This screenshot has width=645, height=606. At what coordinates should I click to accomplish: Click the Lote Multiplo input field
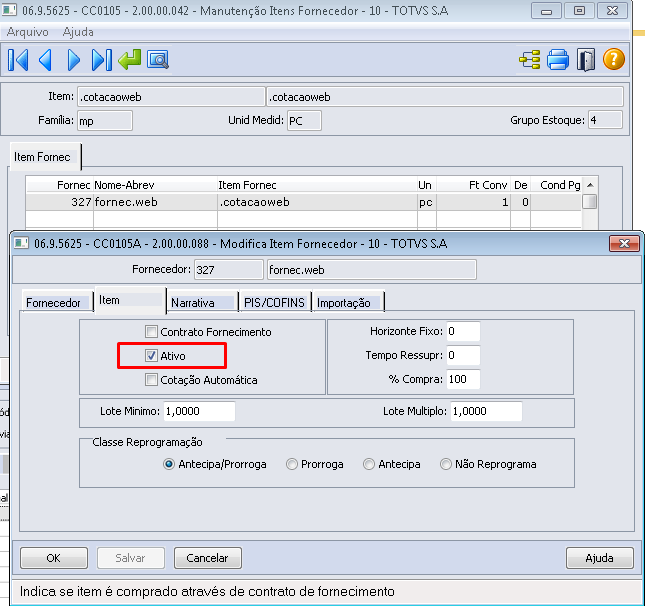point(486,411)
